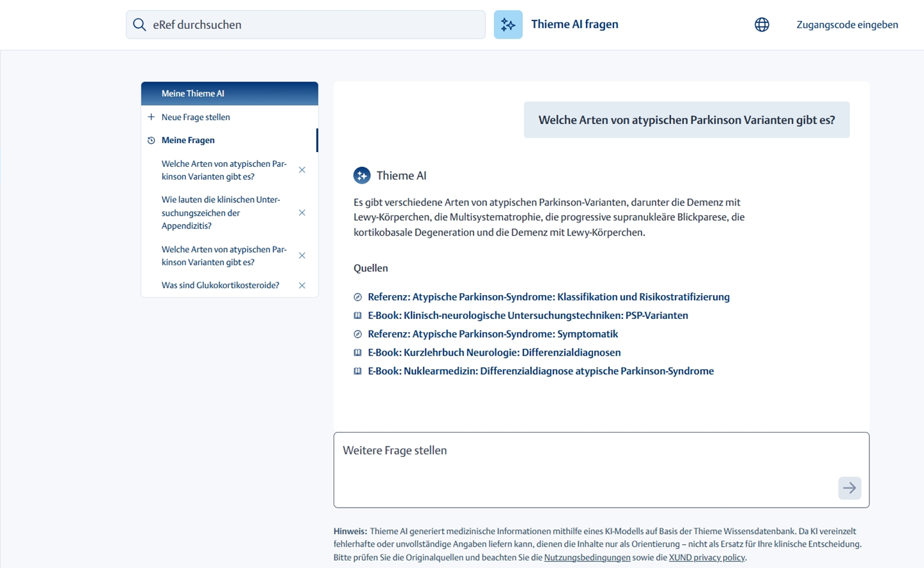Click the Thieme AI name label in answer
Screen dimensions: 924x568
pyautogui.click(x=402, y=175)
